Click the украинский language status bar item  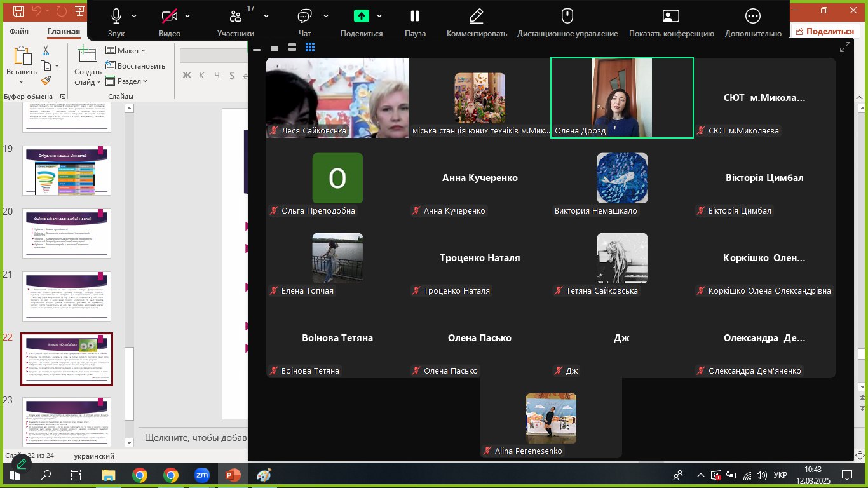pos(94,456)
